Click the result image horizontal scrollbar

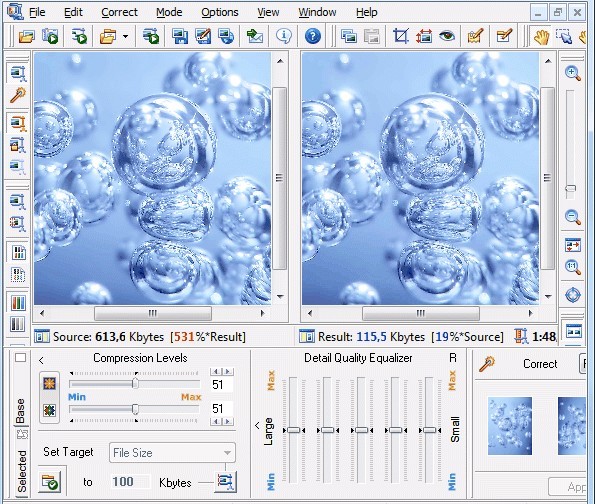coord(421,313)
